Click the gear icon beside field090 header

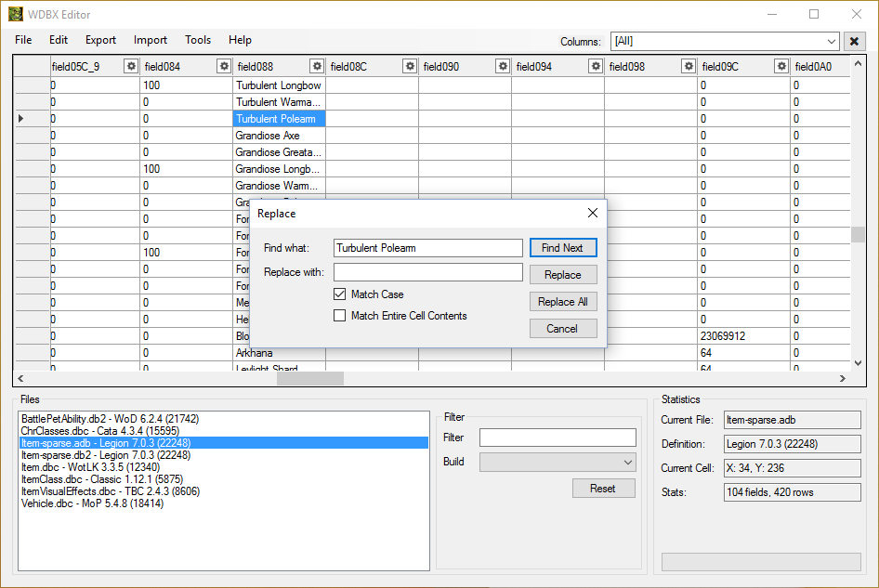503,66
